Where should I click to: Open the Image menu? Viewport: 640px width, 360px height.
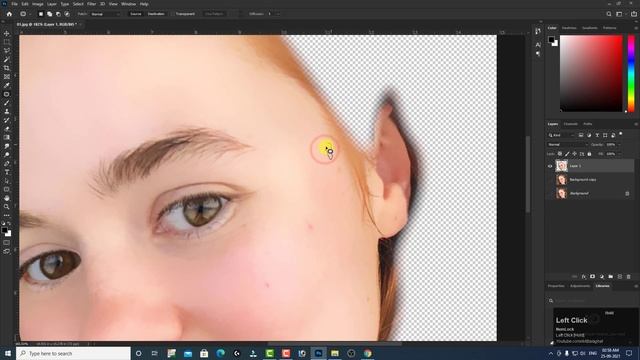pos(38,4)
